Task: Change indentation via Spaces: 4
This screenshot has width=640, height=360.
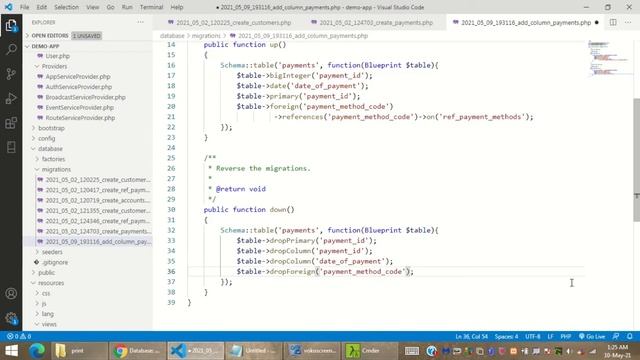Action: [506, 336]
